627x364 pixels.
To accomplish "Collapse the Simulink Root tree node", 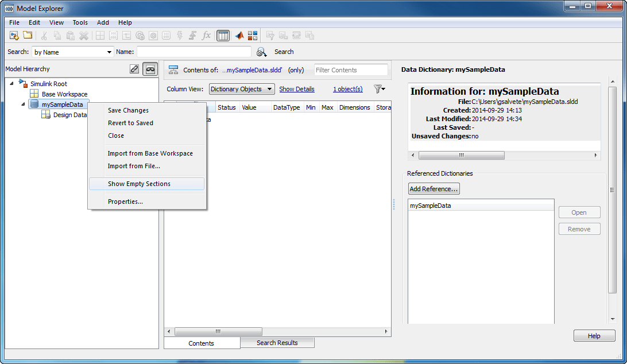I will [12, 84].
